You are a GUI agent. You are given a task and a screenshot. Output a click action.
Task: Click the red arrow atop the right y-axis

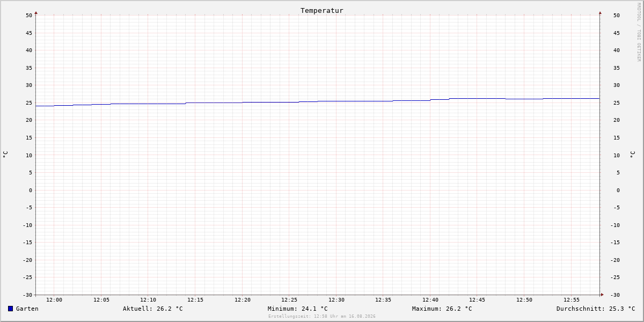tap(600, 12)
